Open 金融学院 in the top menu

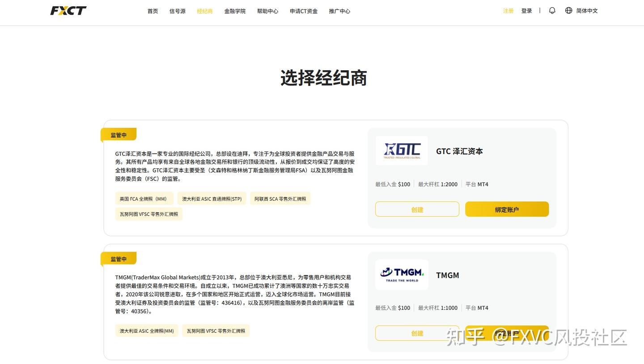click(235, 11)
